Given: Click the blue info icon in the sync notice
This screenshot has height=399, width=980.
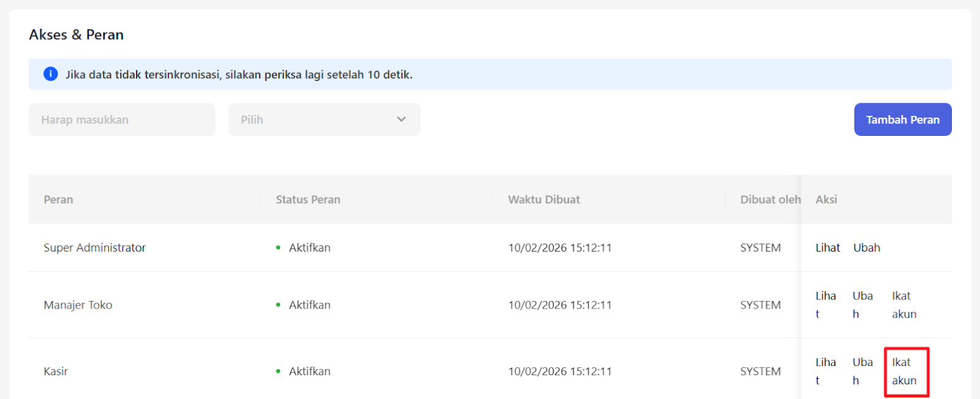Looking at the screenshot, I should [50, 74].
